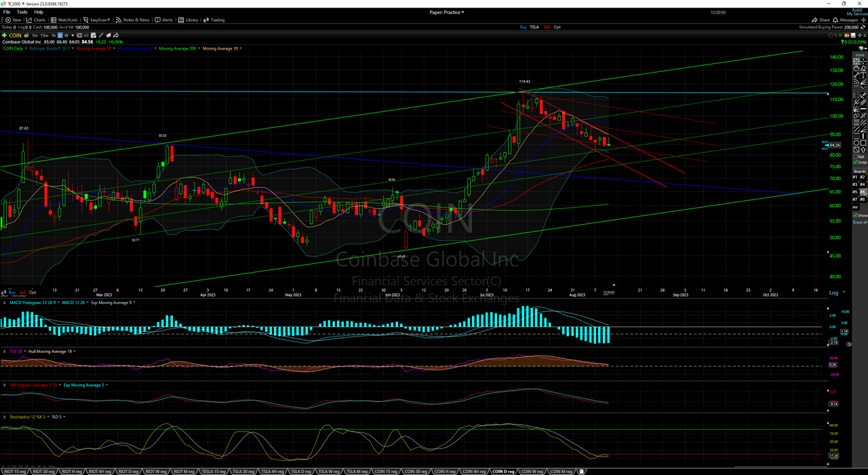Click Erase all drawings
Viewport: 868px width, 475px height.
pyautogui.click(x=860, y=222)
